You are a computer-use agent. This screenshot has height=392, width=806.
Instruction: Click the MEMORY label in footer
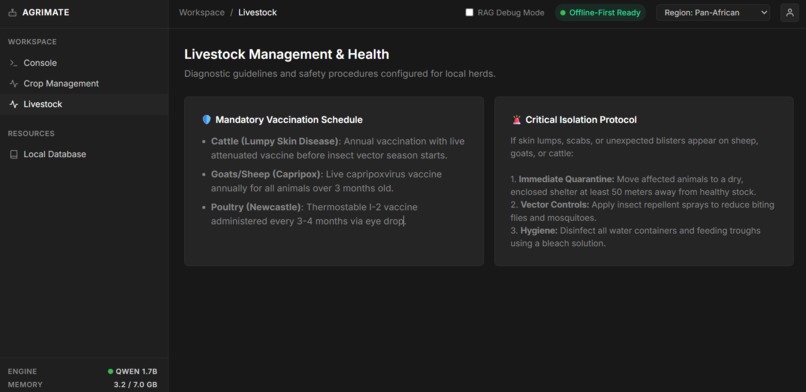25,384
